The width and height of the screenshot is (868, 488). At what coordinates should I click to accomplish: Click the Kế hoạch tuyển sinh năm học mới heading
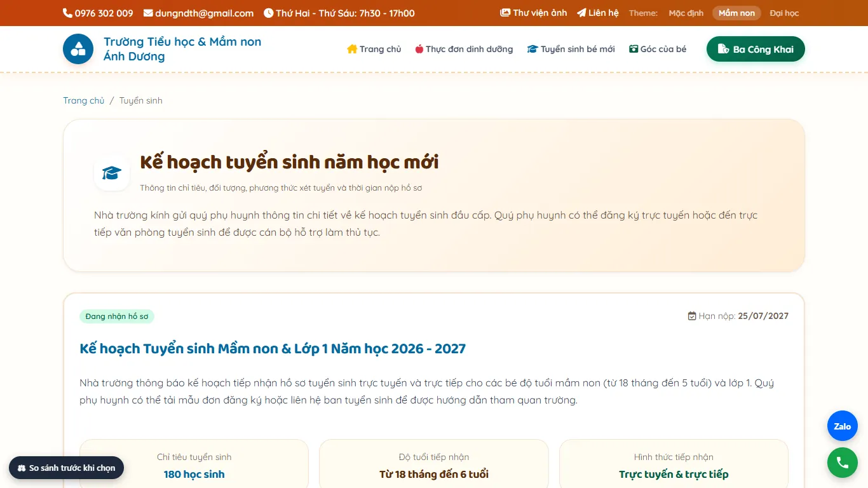289,162
